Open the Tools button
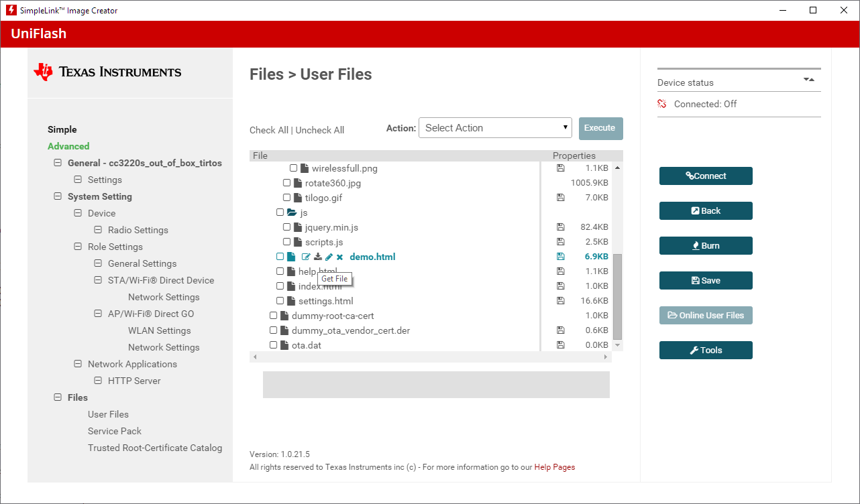Screen dimensions: 860x504 coord(706,350)
